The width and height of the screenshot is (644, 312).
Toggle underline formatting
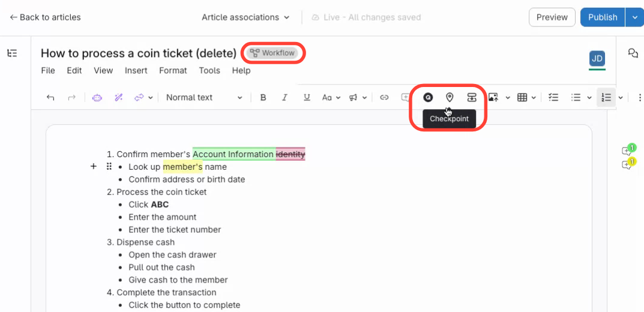(307, 97)
